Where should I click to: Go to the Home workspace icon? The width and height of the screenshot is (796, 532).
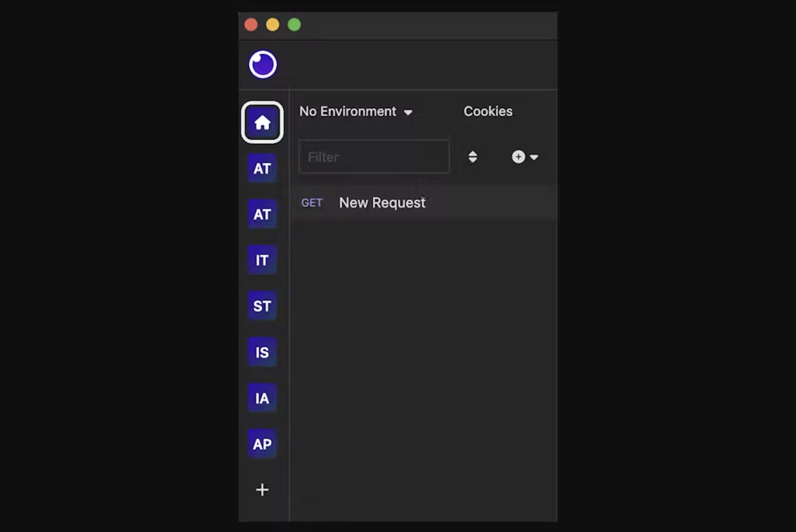[262, 122]
